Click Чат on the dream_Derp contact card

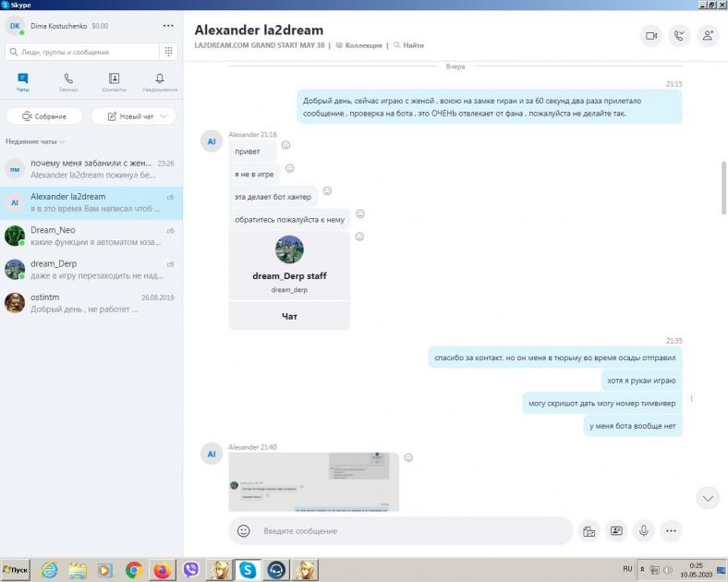point(289,316)
